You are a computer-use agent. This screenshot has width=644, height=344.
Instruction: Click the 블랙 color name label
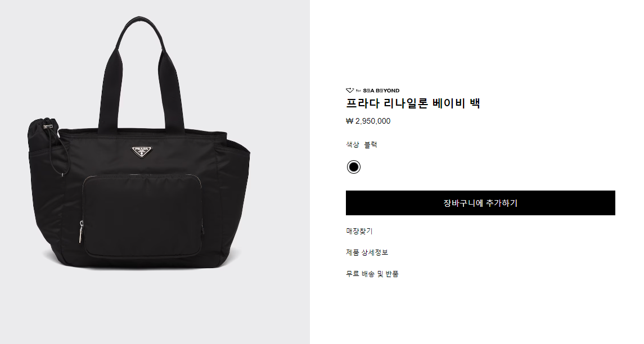(371, 144)
